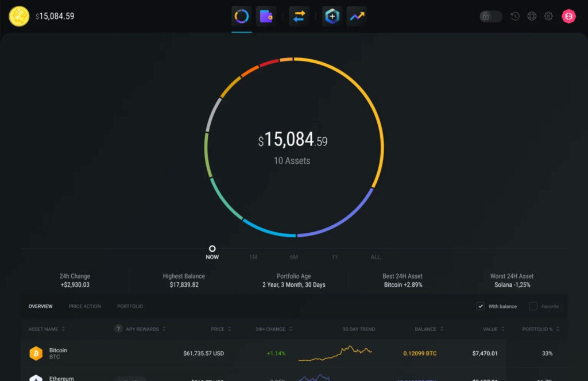This screenshot has height=381, width=588.
Task: Click the NOW circle marker on the timeline
Action: coord(212,249)
